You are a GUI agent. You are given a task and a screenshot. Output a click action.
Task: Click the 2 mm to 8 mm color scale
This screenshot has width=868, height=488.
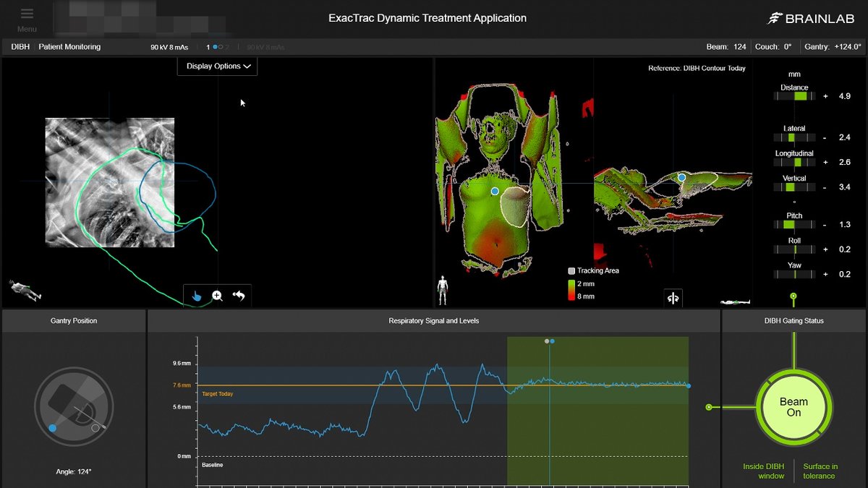(571, 290)
